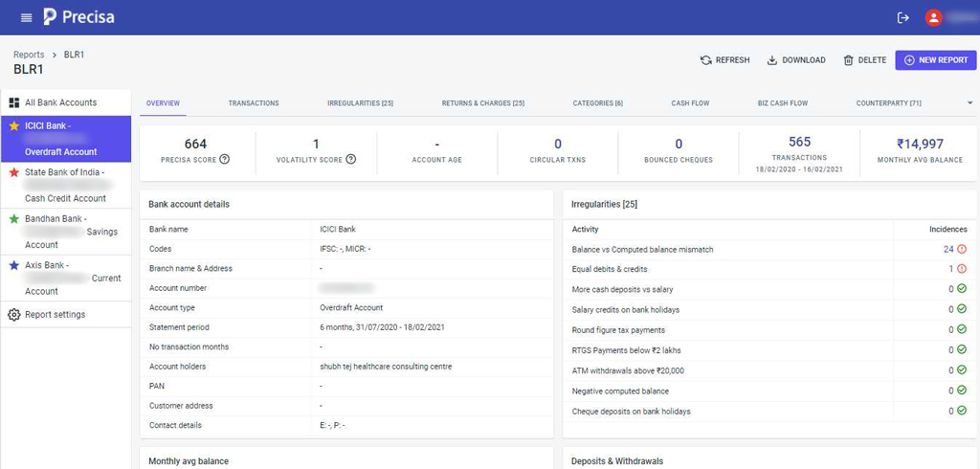980x469 pixels.
Task: Expand the tabs overflow dropdown arrow
Action: 969,103
